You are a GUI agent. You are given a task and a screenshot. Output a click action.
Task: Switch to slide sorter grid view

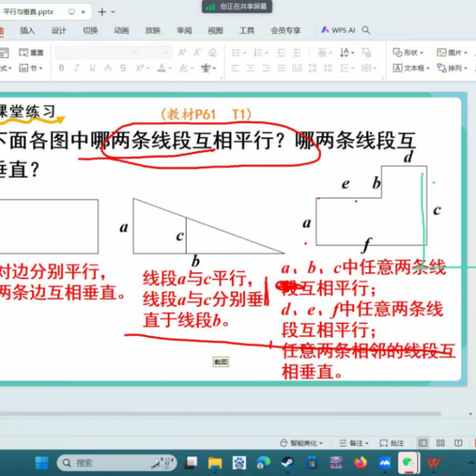click(x=439, y=443)
